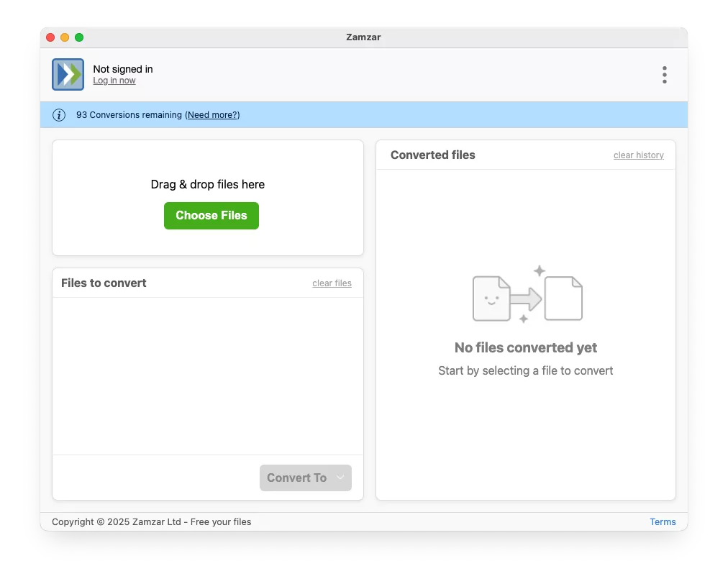The image size is (728, 584).
Task: Click the file conversion illustration
Action: point(527,294)
